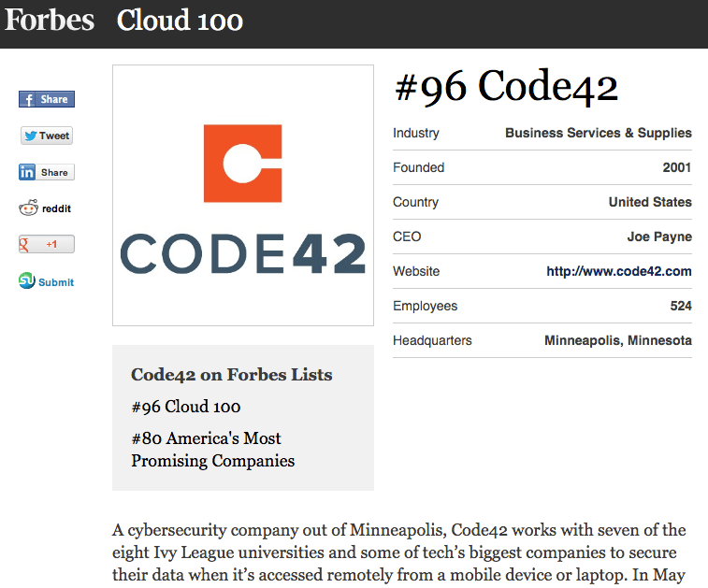Post to reddit using the reddit icon
Viewport: 708px width, 588px height.
coord(46,208)
